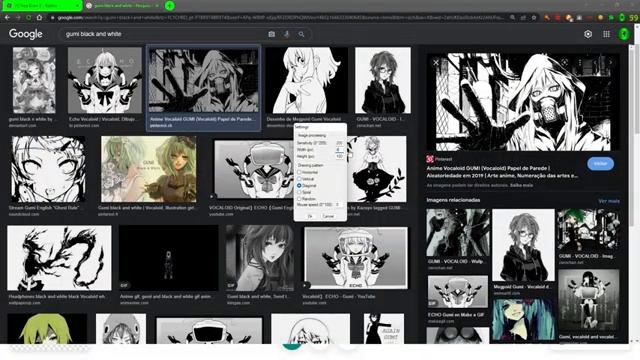Click the magnifier search button in search box

[x=301, y=34]
